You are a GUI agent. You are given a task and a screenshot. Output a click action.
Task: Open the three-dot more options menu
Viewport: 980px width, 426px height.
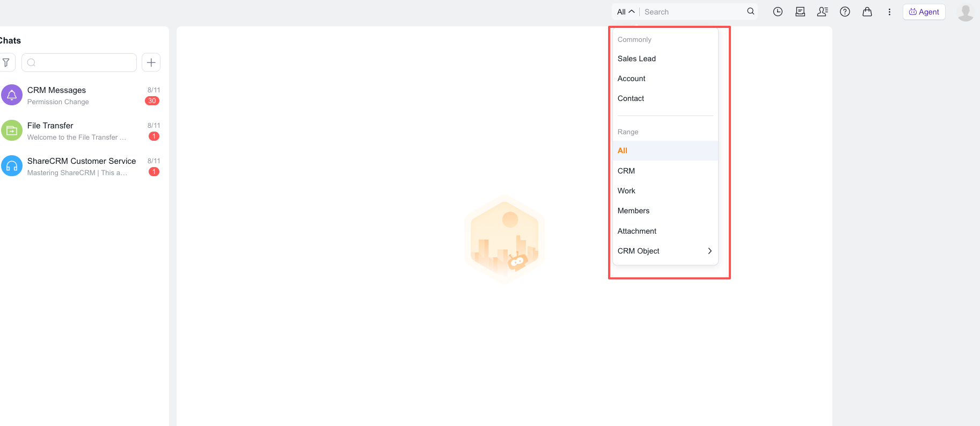pos(889,12)
